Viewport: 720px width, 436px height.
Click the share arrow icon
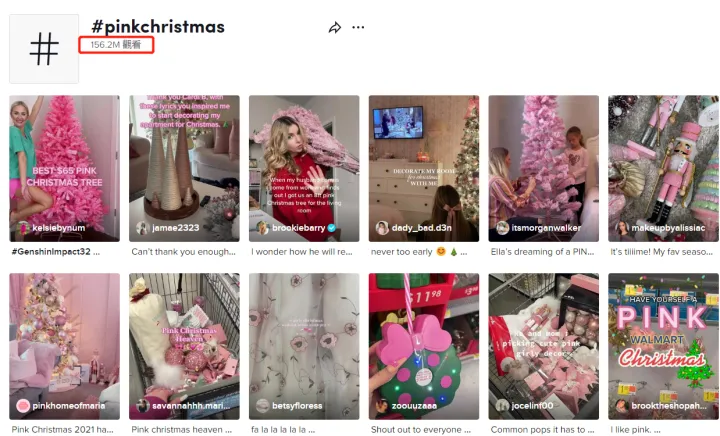(x=335, y=28)
